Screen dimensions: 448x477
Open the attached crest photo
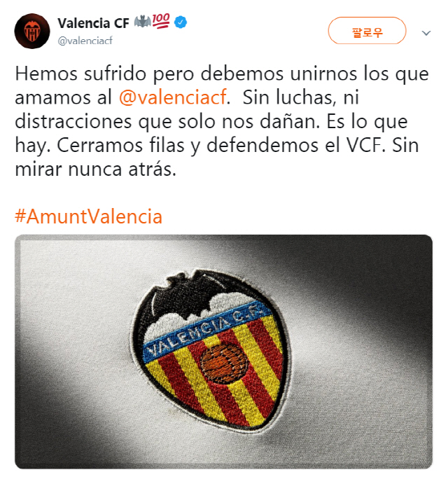pos(224,352)
